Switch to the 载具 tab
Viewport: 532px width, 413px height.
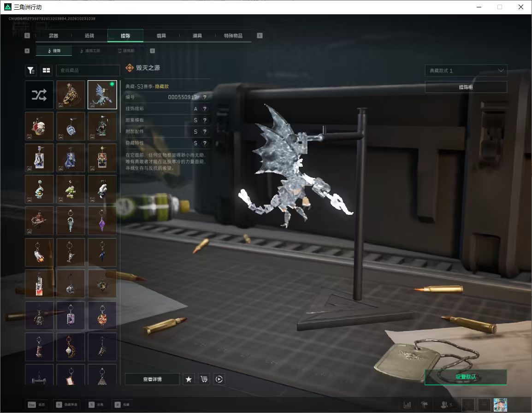(x=161, y=35)
